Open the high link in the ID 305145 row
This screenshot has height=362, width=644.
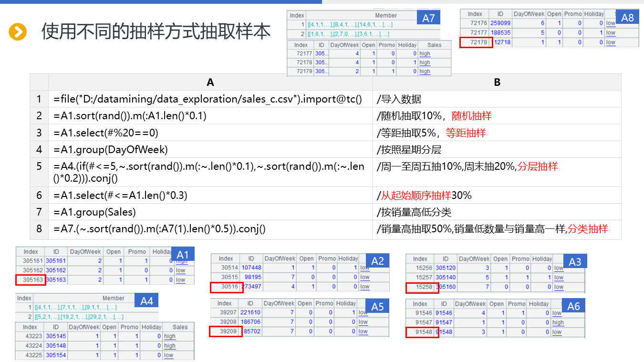click(x=170, y=336)
